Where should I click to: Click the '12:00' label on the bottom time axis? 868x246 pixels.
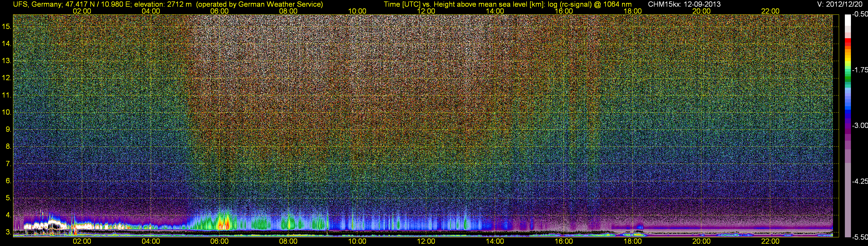[x=426, y=241]
